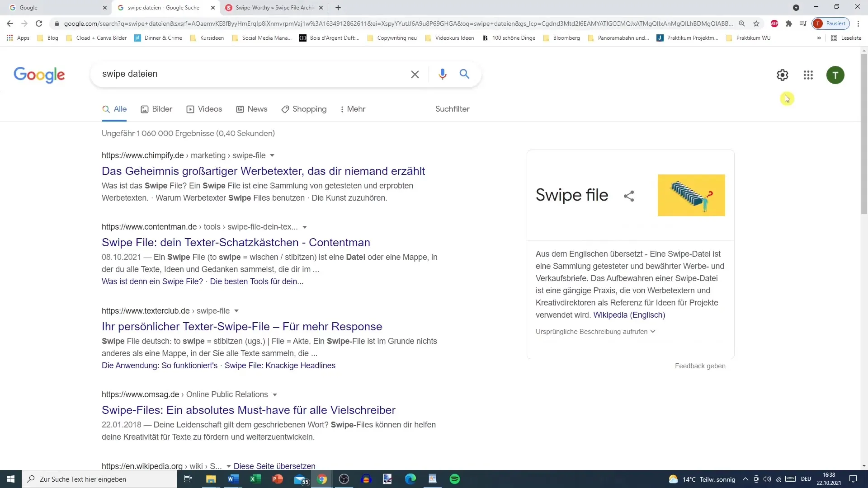Image resolution: width=868 pixels, height=488 pixels.
Task: Open Windows Start menu
Action: 11,479
